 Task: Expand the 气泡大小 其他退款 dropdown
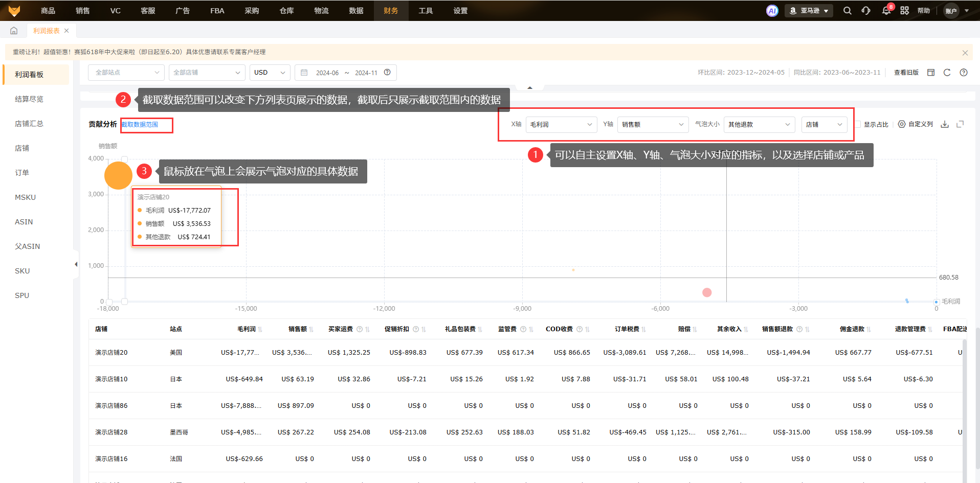click(759, 125)
